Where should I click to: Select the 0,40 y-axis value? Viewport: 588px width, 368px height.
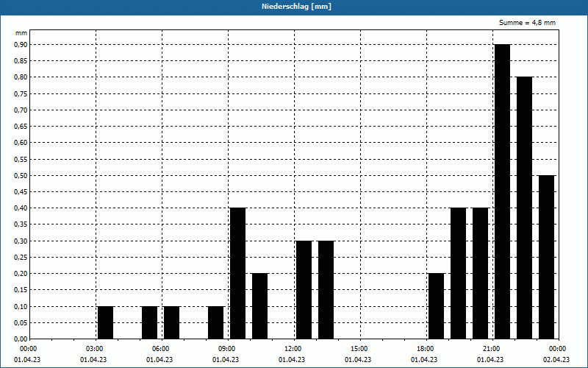[21, 208]
